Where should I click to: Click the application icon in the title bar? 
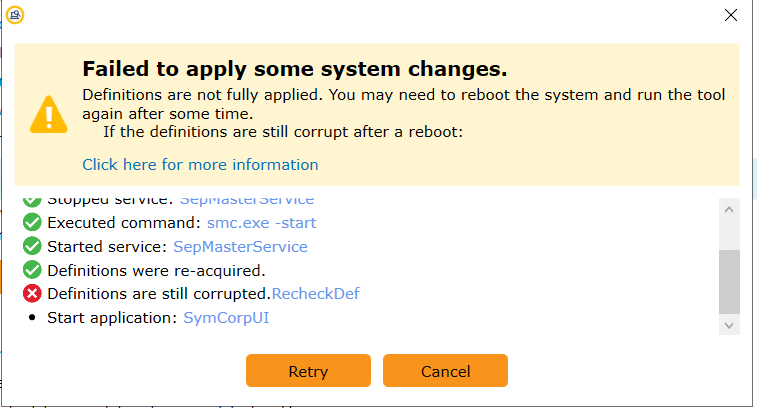tap(15, 15)
